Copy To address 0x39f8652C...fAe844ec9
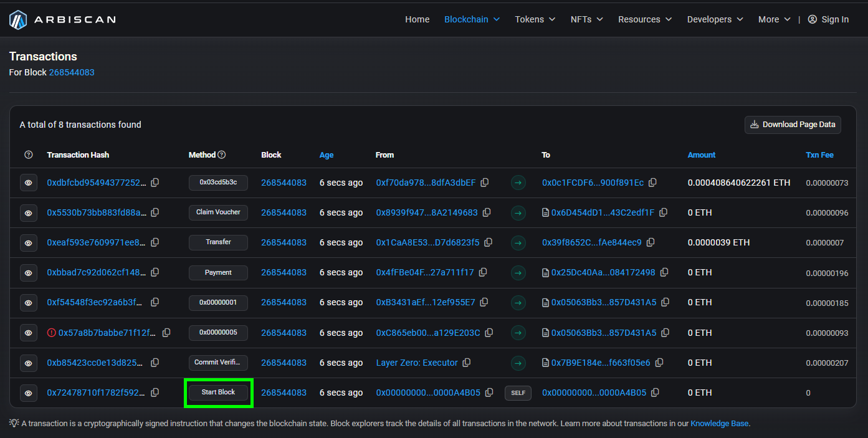Viewport: 868px width, 438px height. (x=651, y=242)
